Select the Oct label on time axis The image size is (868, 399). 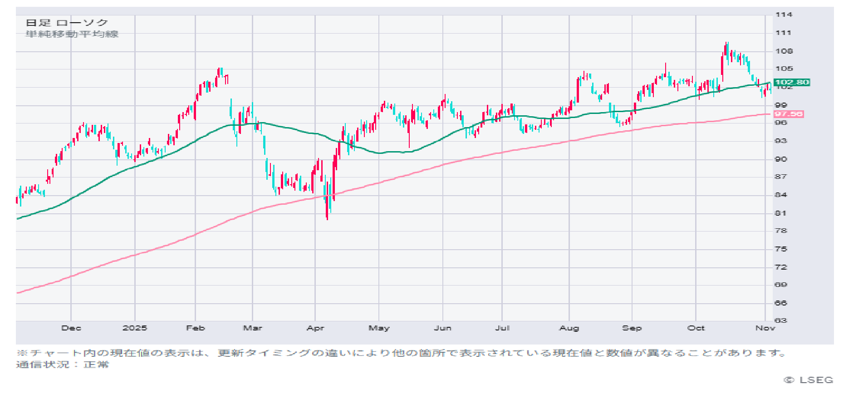click(x=696, y=328)
